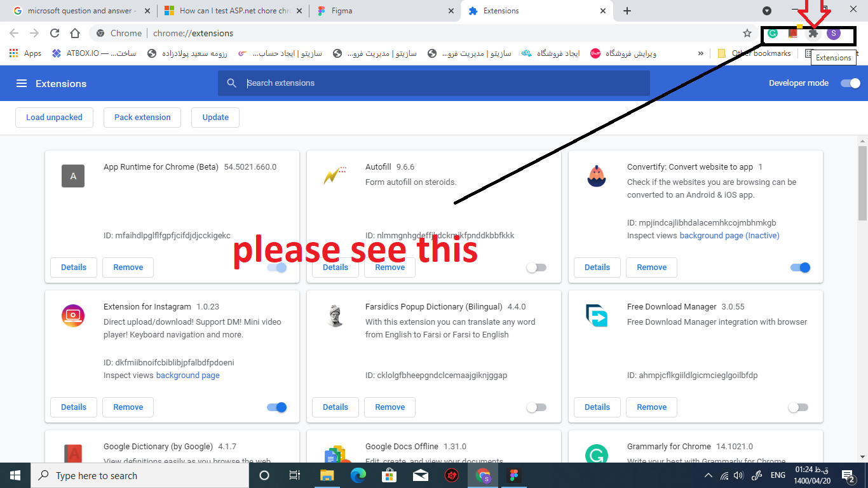The height and width of the screenshot is (488, 868).
Task: Enable Farsidics Popup Dictionary extension
Action: [x=536, y=407]
